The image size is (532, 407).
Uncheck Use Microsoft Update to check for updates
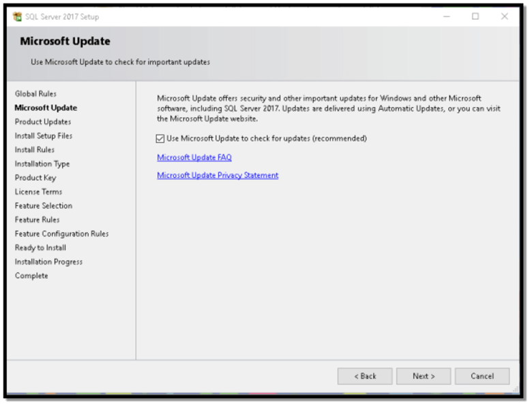tap(160, 138)
